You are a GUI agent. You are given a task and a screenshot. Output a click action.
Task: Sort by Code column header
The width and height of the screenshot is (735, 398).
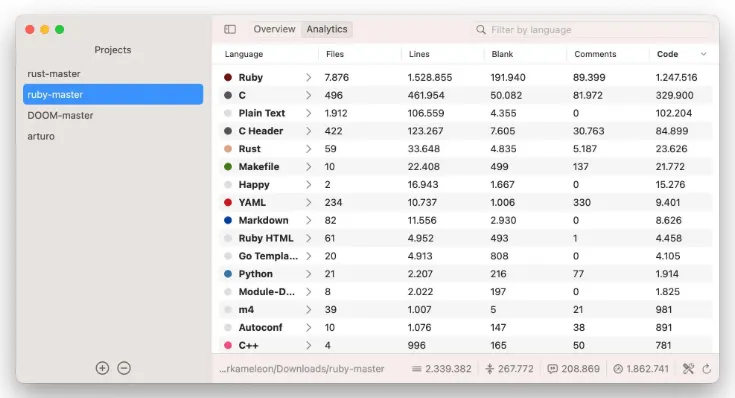[x=667, y=54]
